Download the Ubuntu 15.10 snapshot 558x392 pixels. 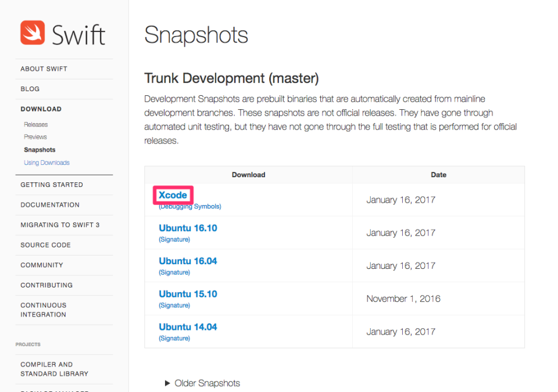[x=188, y=294]
